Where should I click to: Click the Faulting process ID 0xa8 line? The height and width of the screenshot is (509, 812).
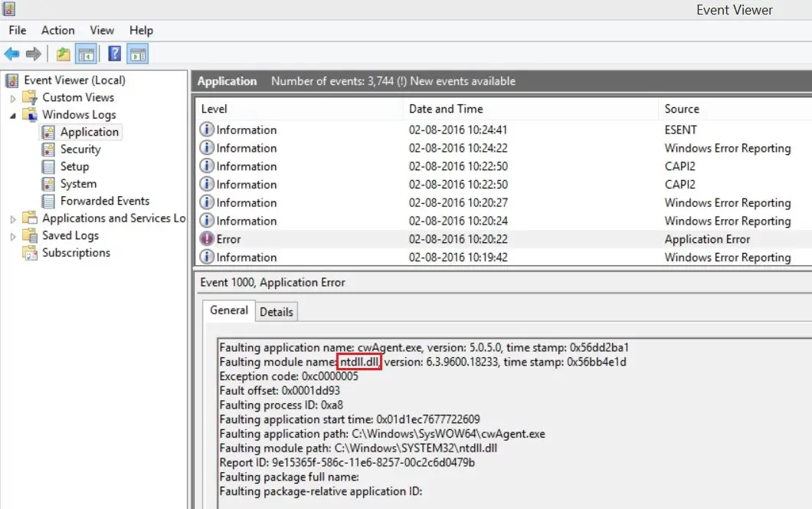tap(281, 405)
